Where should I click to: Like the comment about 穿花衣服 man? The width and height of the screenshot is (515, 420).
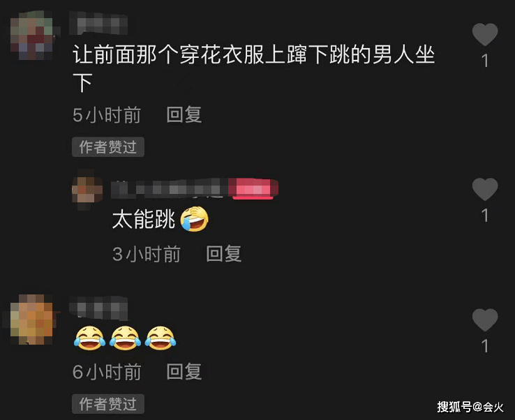point(485,34)
